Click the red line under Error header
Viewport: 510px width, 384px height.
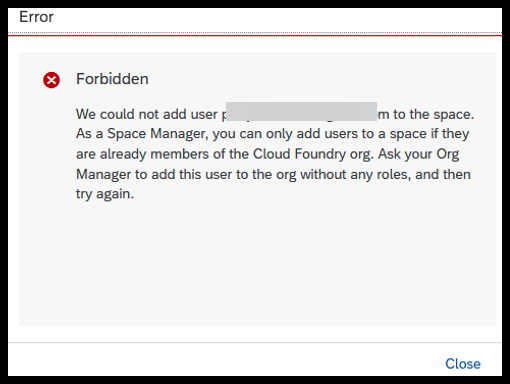pos(255,35)
